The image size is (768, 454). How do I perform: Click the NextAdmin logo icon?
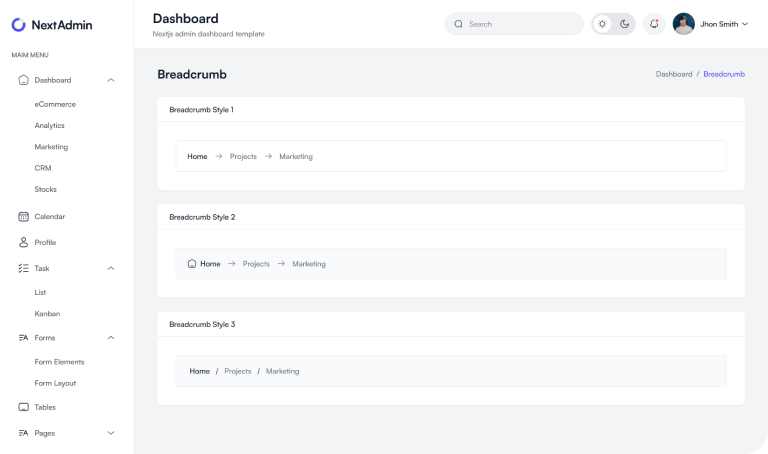19,24
